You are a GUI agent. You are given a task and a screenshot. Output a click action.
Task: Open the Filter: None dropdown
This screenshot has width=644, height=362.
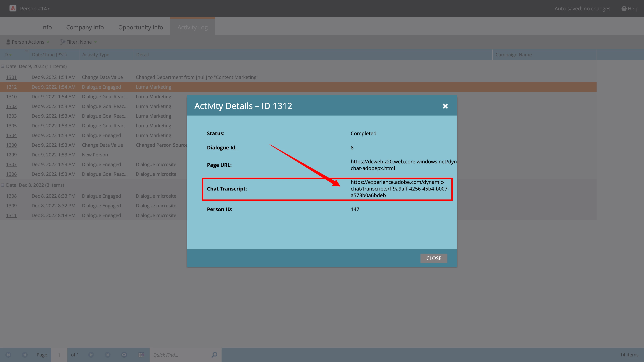pyautogui.click(x=79, y=42)
